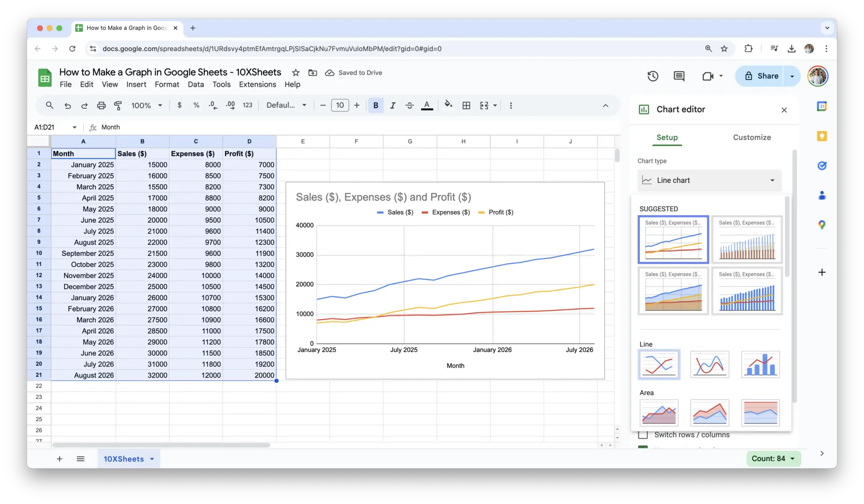Toggle italic formatting
864x504 pixels.
[x=393, y=105]
